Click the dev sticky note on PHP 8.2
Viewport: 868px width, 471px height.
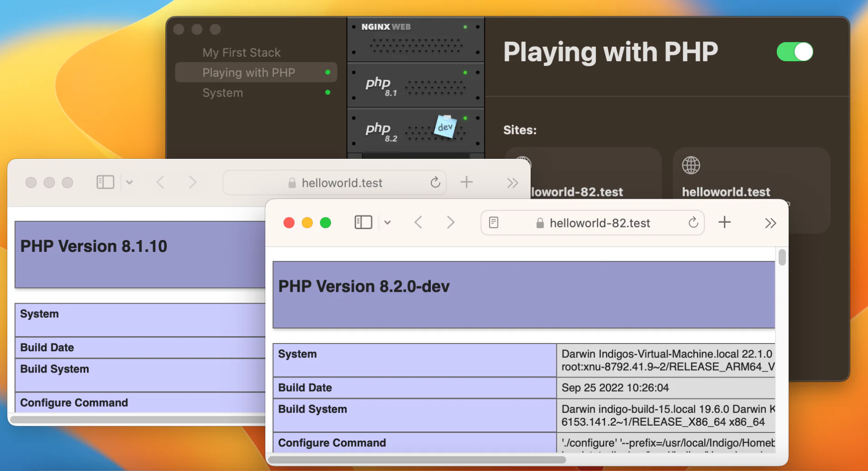click(445, 127)
